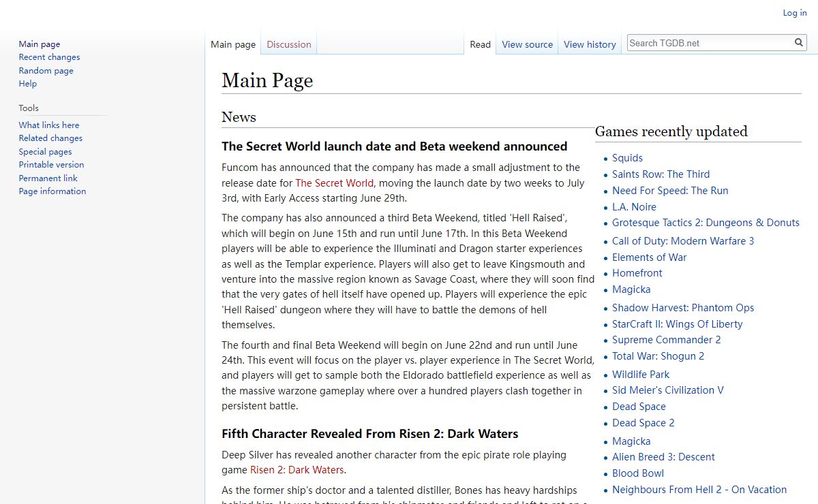Screen dimensions: 818x504
Task: Open the L.A. Noire page
Action: [634, 207]
